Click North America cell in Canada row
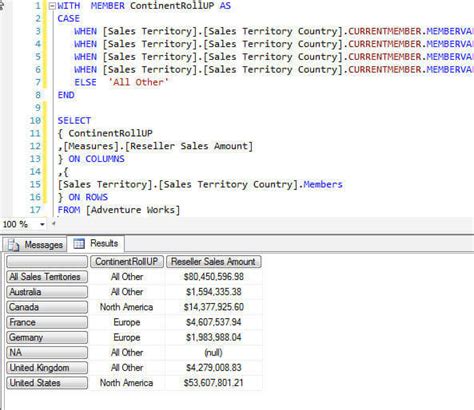This screenshot has height=410, width=474. click(x=127, y=307)
